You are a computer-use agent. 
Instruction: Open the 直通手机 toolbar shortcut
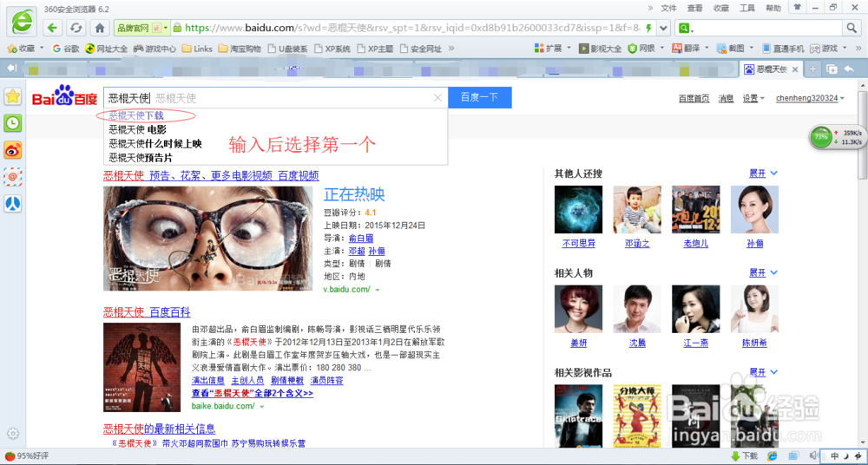[783, 49]
